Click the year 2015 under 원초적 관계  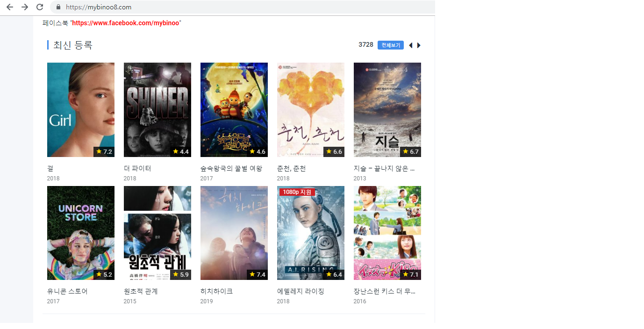(130, 301)
